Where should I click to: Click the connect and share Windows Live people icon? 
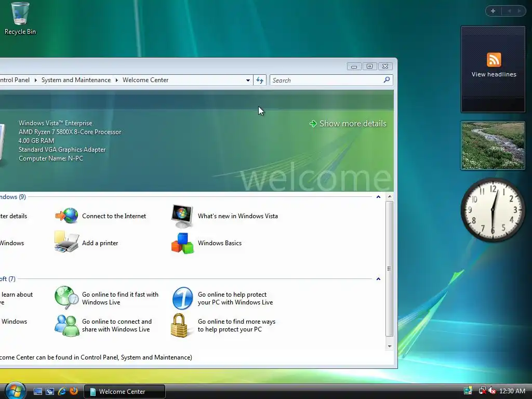(67, 325)
